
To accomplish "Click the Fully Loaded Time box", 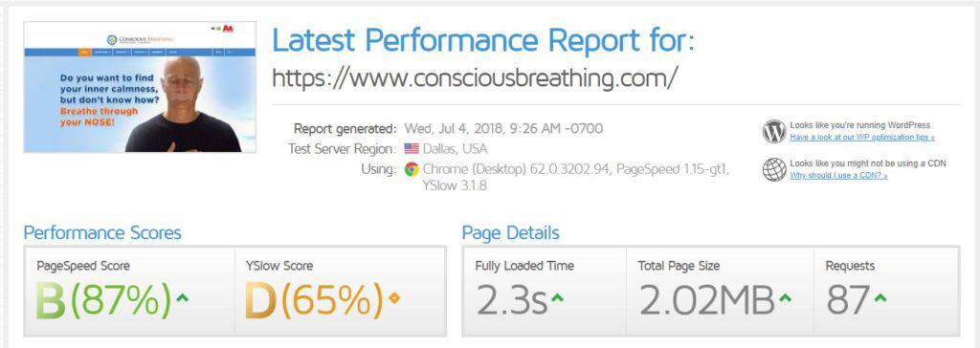I will [545, 292].
